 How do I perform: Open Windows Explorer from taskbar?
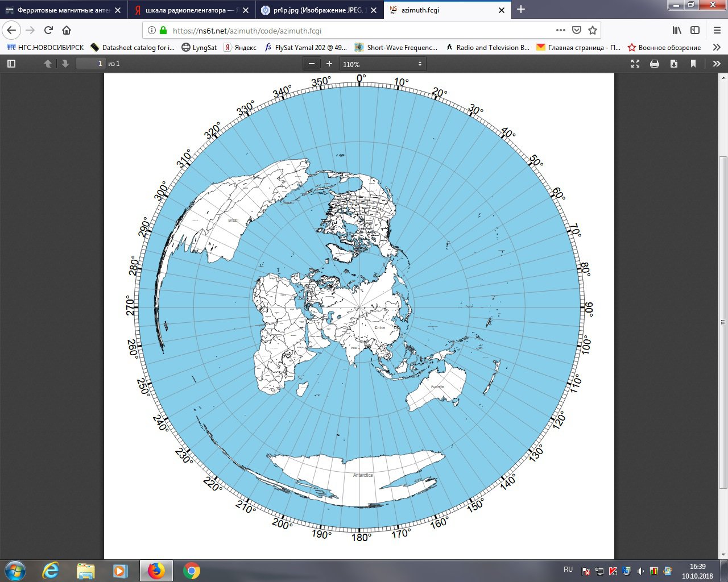pos(86,571)
